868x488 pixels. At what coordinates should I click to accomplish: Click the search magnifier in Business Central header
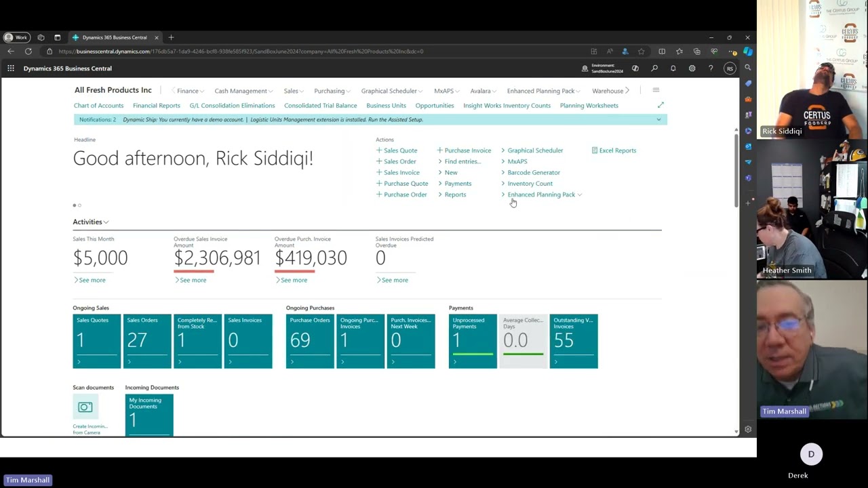654,68
